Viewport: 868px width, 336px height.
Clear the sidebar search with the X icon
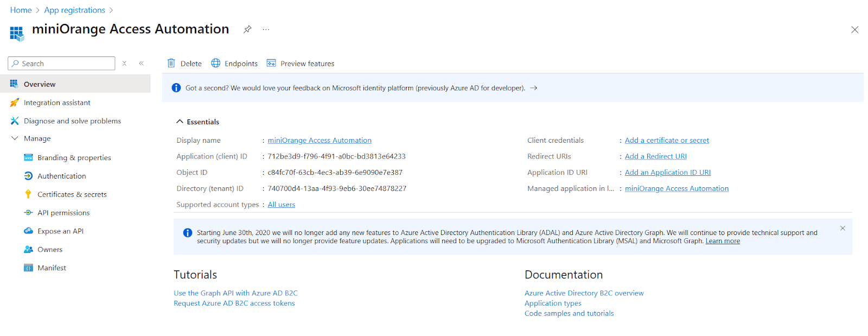point(124,64)
